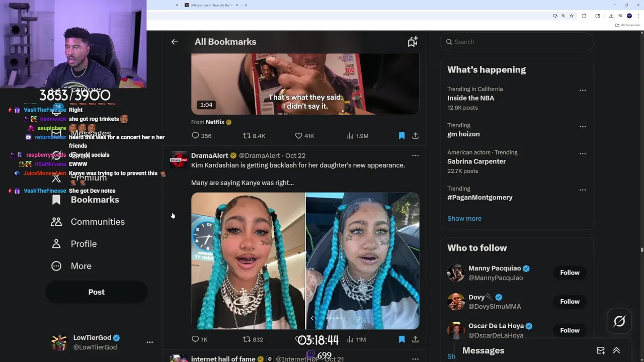Reply to the DramaAlert post (1K)

(x=200, y=339)
